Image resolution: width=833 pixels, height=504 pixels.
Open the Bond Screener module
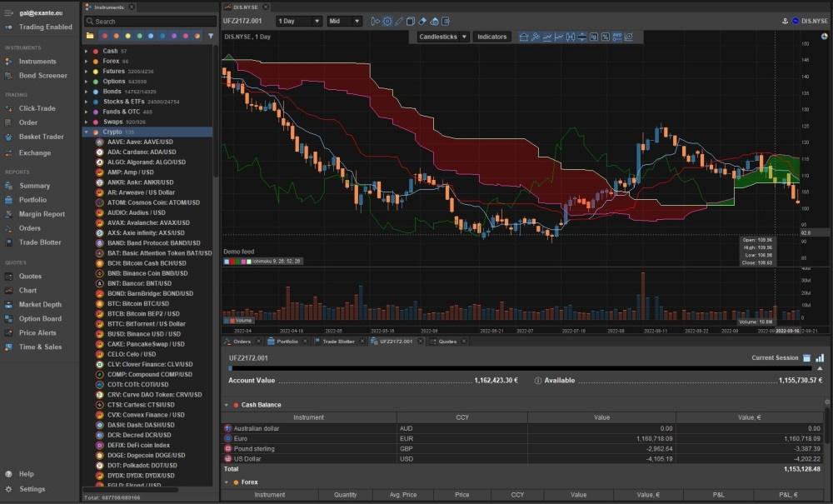(43, 76)
